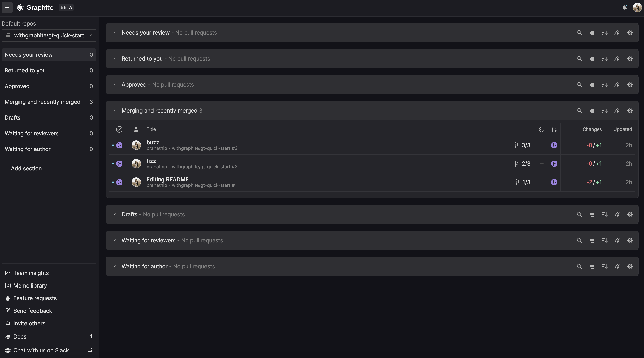
Task: Click density list icon in Merging section
Action: pyautogui.click(x=592, y=111)
